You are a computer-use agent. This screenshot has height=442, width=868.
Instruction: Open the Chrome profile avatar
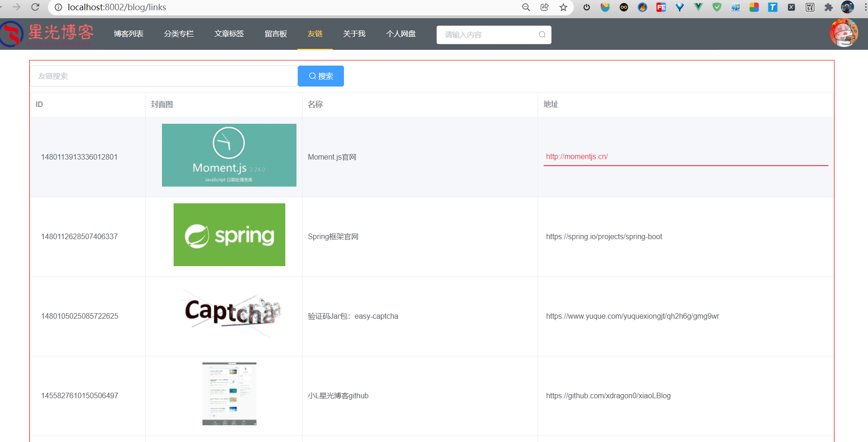(x=848, y=7)
